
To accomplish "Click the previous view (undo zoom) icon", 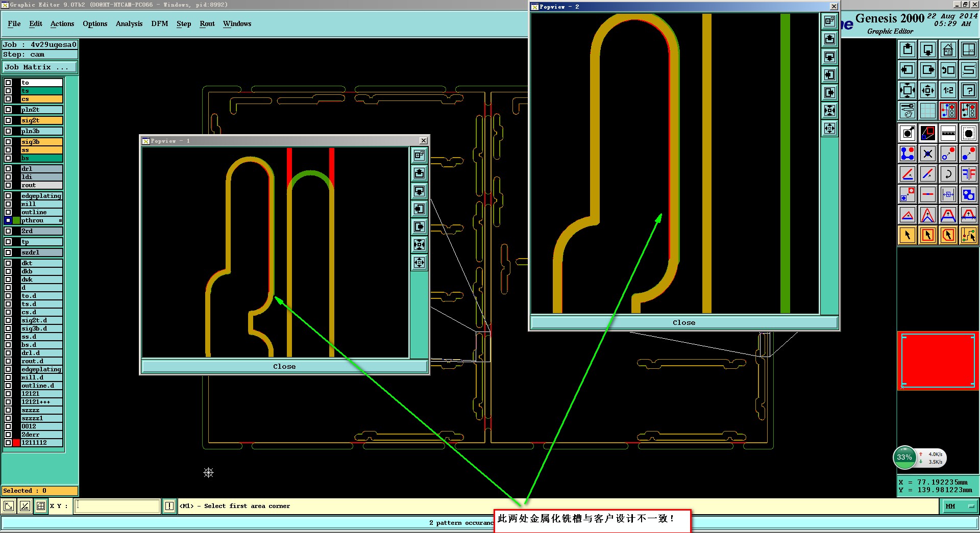I will point(948,70).
